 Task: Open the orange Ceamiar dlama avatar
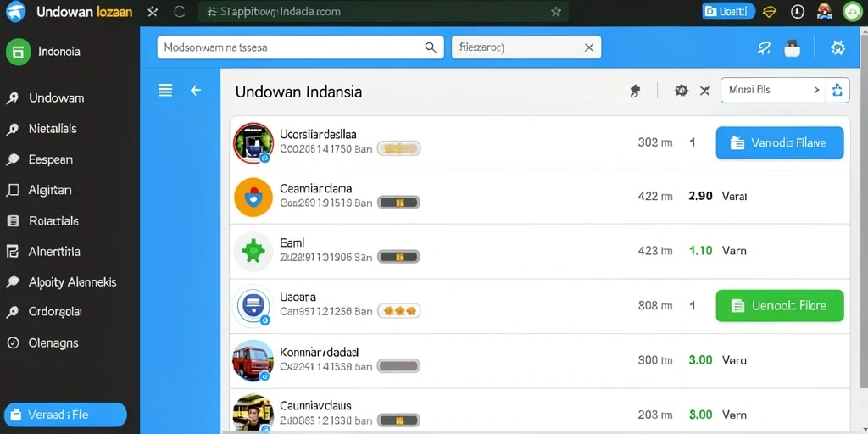[x=253, y=197]
